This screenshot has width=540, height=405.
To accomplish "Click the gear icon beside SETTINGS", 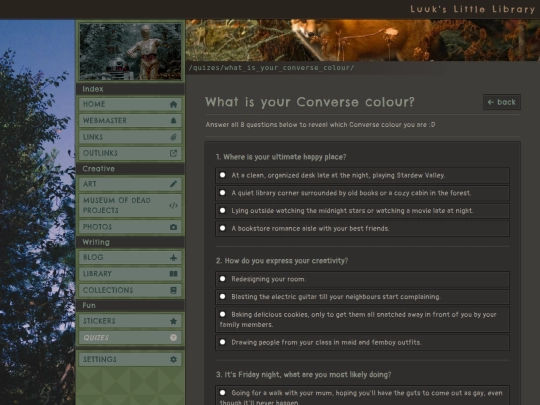I will (173, 359).
